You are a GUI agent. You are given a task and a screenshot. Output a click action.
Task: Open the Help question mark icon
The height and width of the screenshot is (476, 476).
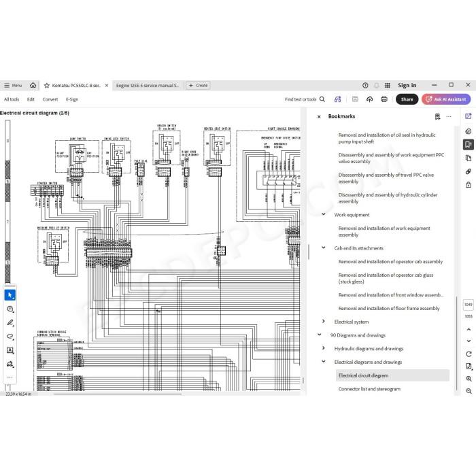[365, 85]
